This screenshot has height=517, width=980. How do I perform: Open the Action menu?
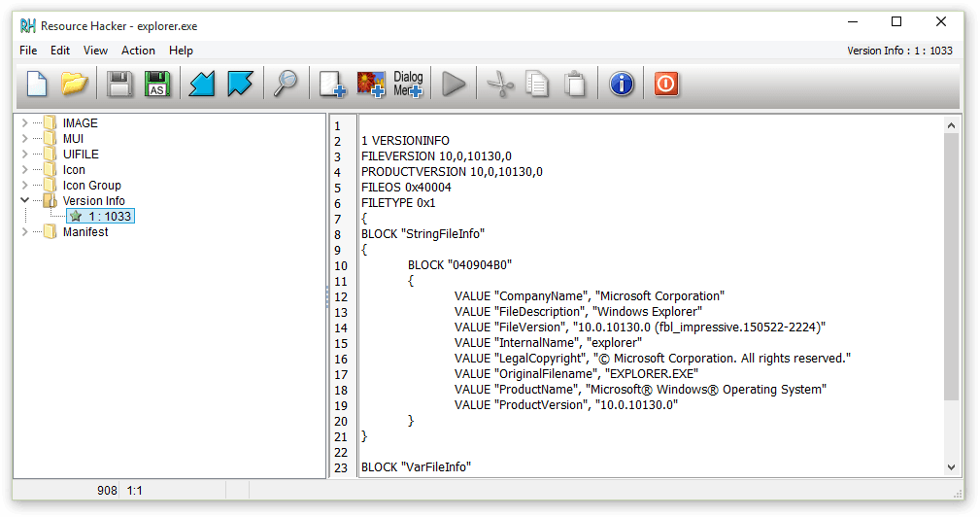point(138,51)
